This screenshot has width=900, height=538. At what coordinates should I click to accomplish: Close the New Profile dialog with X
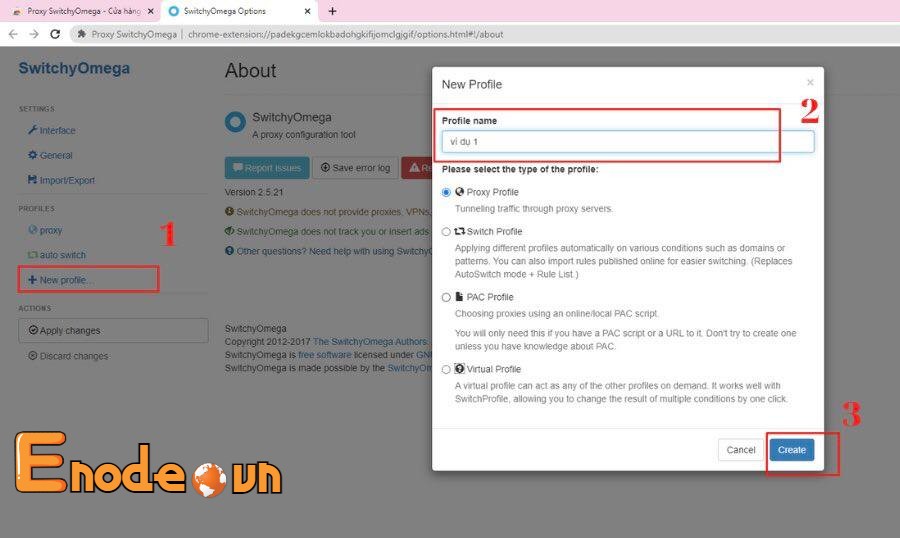(810, 83)
